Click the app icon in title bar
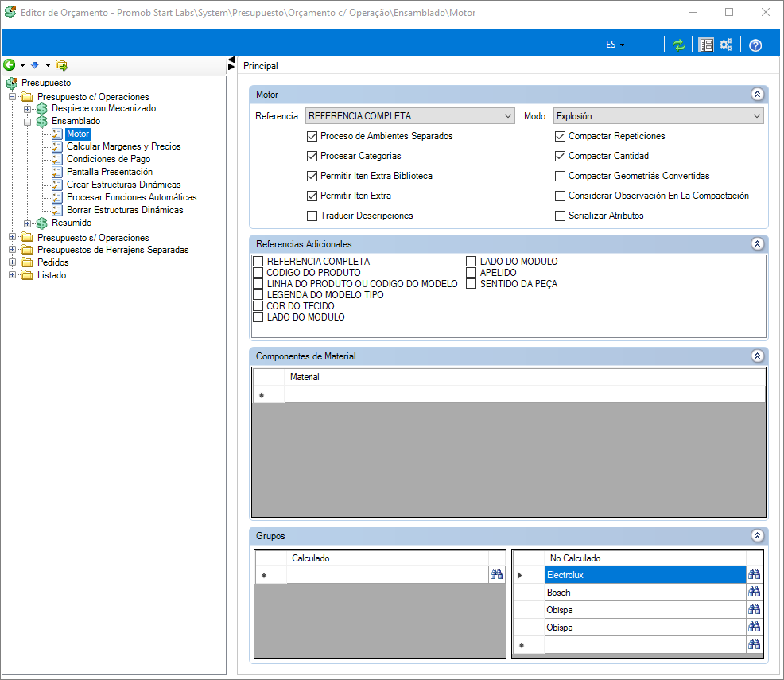The height and width of the screenshot is (680, 784). point(10,12)
